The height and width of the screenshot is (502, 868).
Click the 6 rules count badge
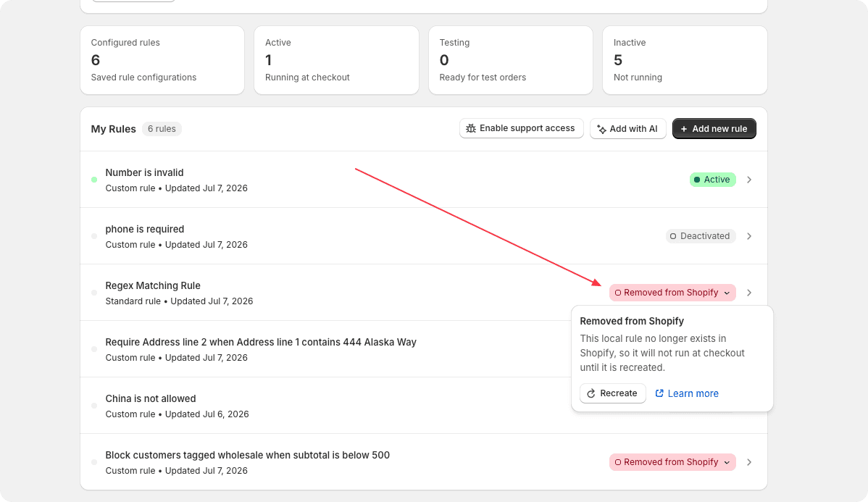[x=162, y=129]
